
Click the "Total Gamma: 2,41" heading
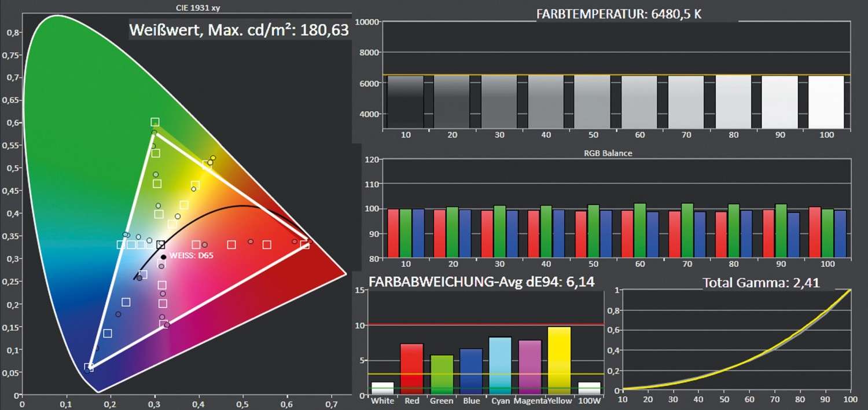coord(760,283)
